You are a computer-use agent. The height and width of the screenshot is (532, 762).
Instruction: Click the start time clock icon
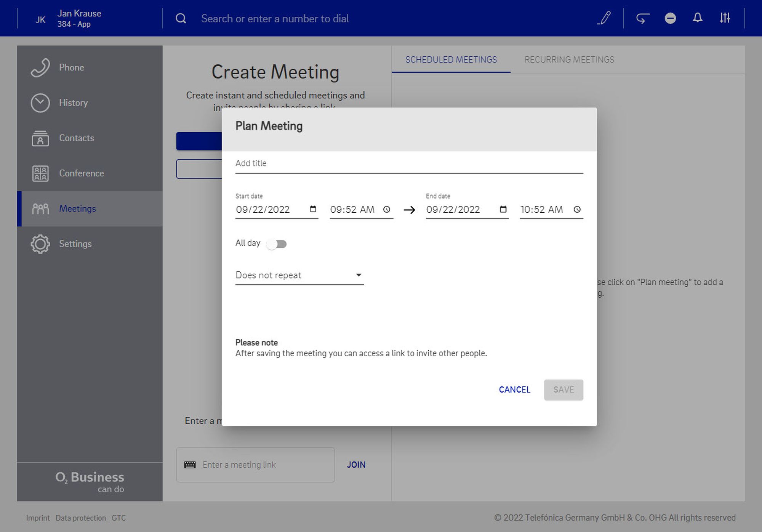386,209
